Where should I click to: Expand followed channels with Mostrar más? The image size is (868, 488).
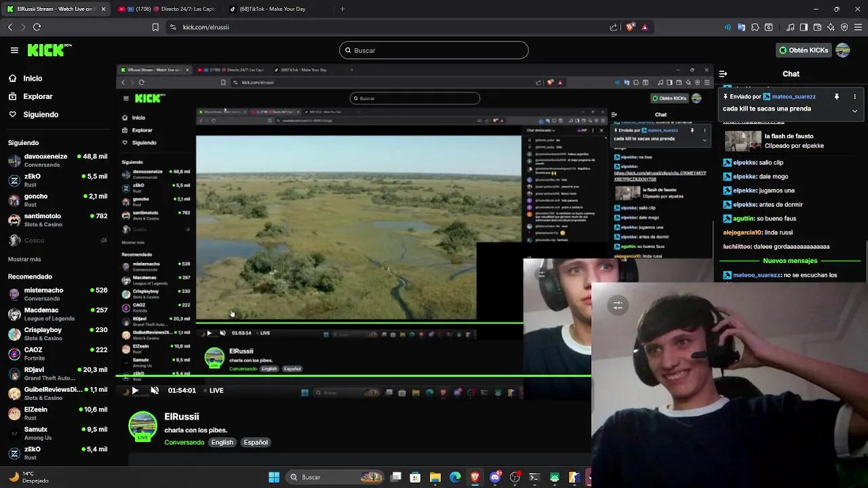click(24, 260)
